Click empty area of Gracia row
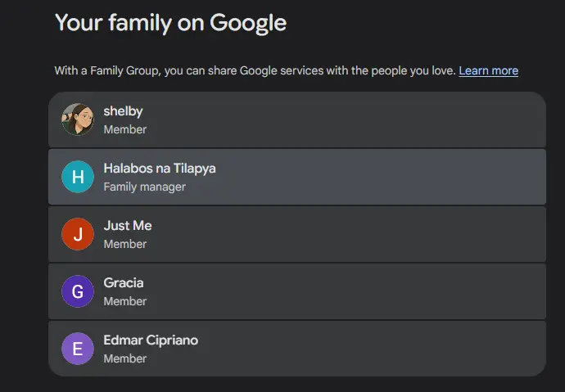Screen dimensions: 565x392 [342, 291]
